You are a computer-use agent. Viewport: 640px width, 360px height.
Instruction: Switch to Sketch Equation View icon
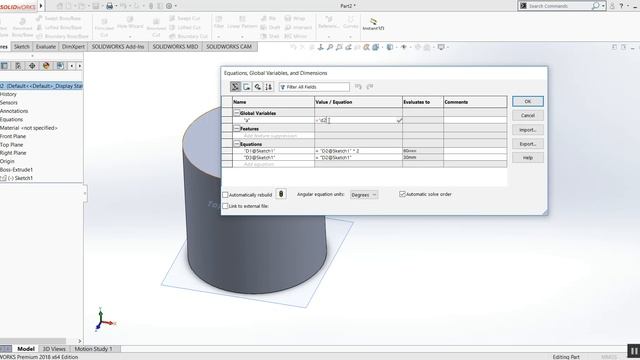(x=247, y=87)
